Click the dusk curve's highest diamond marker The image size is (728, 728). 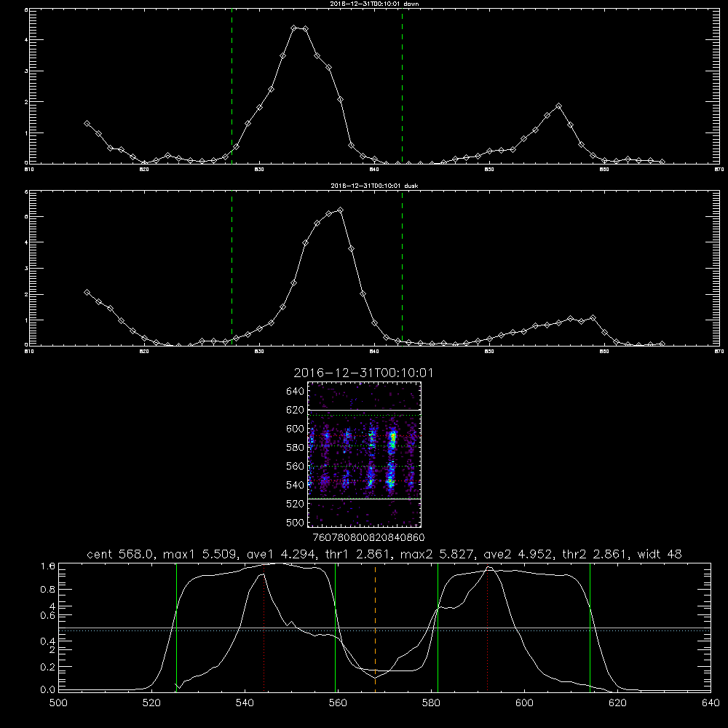point(340,210)
